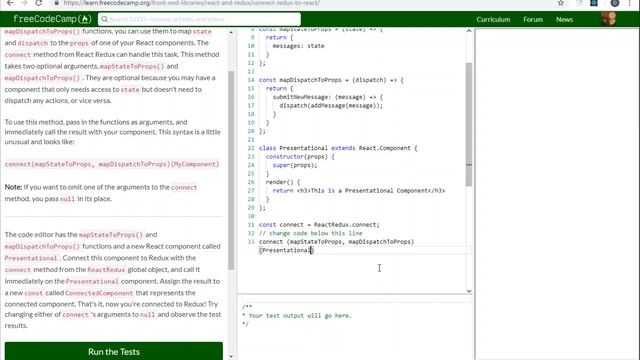Click the instructions panel scroll-up arrow

(231, 32)
